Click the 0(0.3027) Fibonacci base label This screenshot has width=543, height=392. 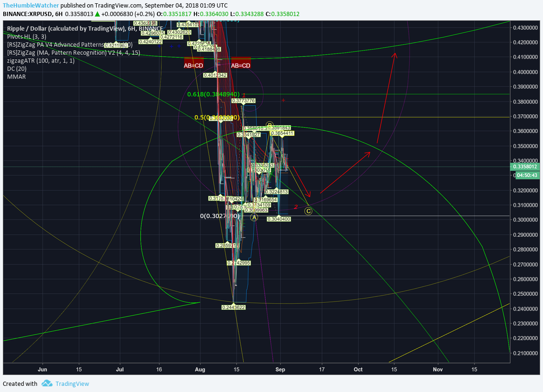(x=220, y=216)
